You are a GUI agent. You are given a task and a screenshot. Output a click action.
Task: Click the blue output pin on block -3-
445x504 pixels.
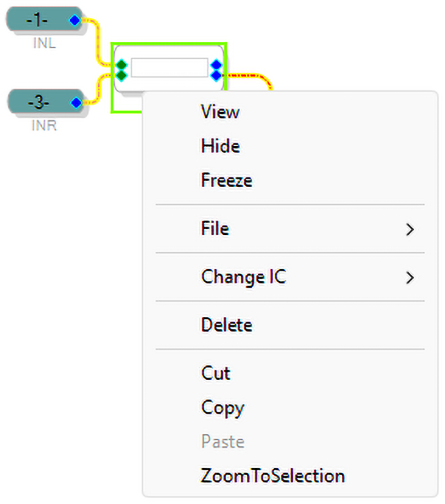[x=76, y=103]
